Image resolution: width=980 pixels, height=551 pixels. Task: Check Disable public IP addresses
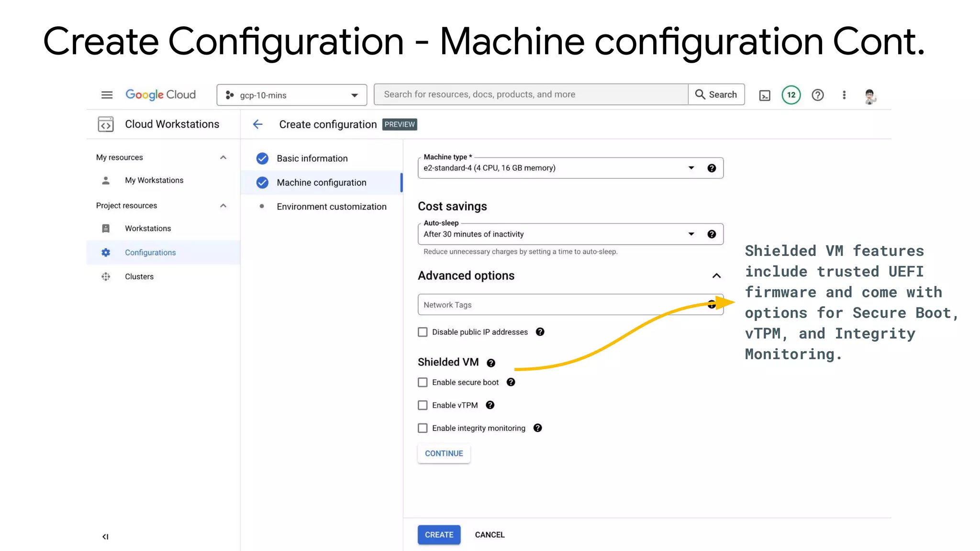coord(423,332)
